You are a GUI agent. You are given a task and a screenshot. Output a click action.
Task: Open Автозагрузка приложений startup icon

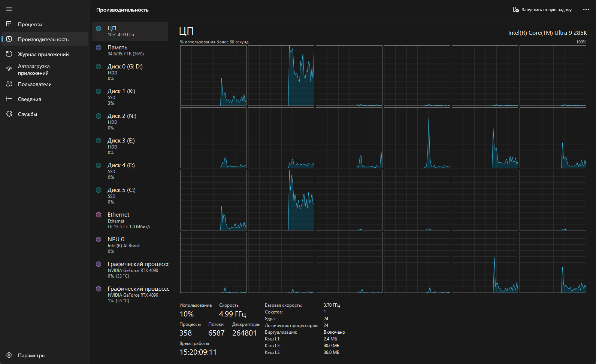(x=9, y=69)
